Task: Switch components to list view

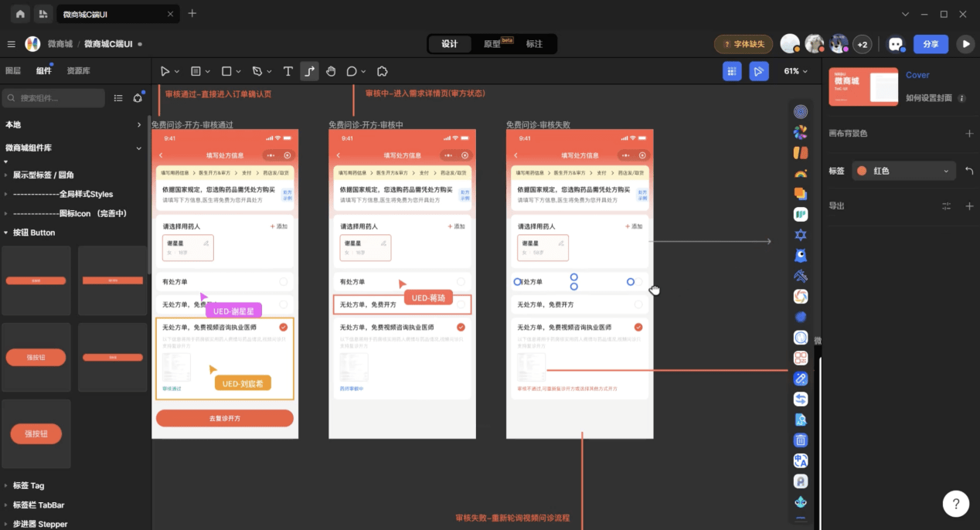Action: point(118,98)
